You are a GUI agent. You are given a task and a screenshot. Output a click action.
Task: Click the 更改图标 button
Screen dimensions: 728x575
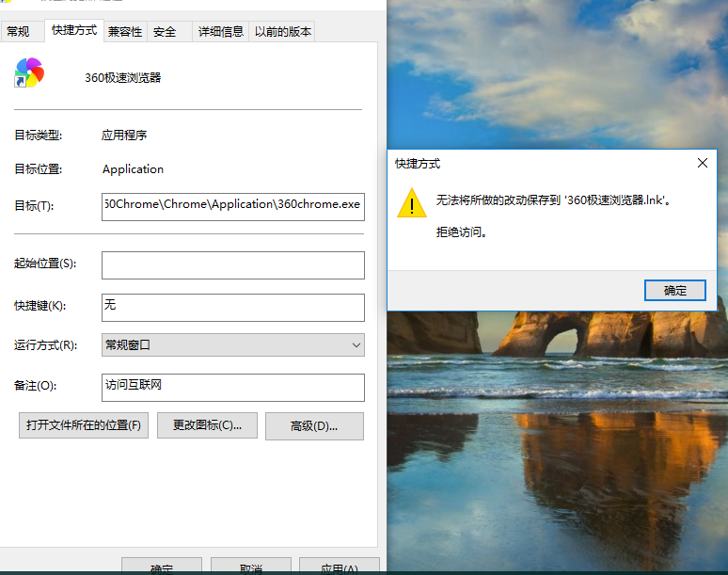click(x=207, y=425)
